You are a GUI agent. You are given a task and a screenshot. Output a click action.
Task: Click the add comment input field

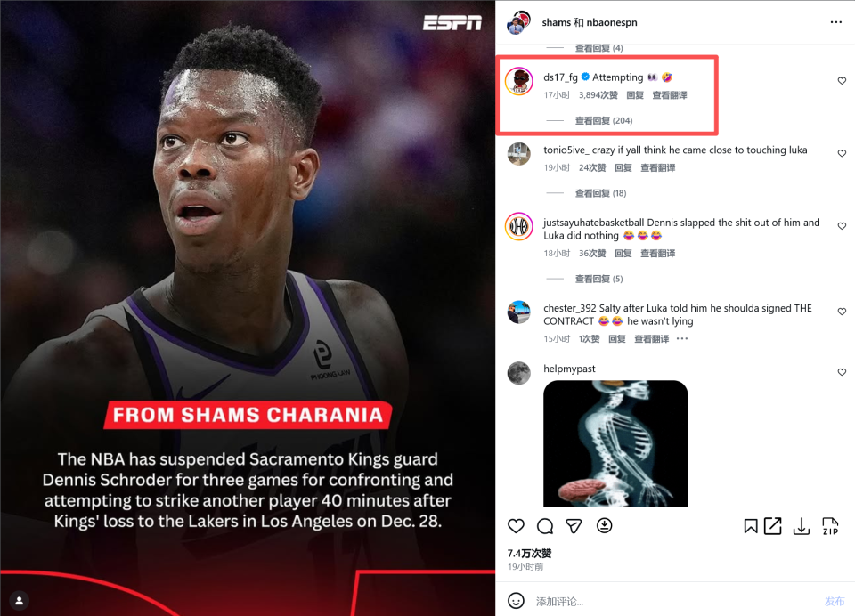(x=676, y=601)
